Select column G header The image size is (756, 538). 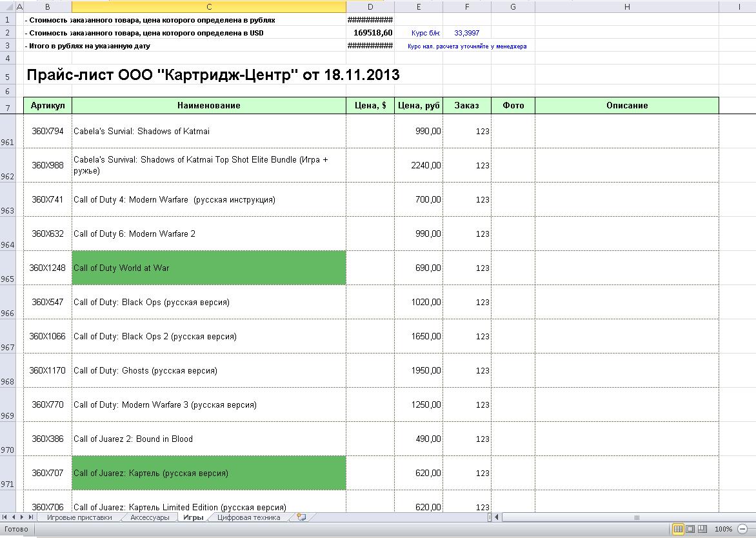point(513,6)
